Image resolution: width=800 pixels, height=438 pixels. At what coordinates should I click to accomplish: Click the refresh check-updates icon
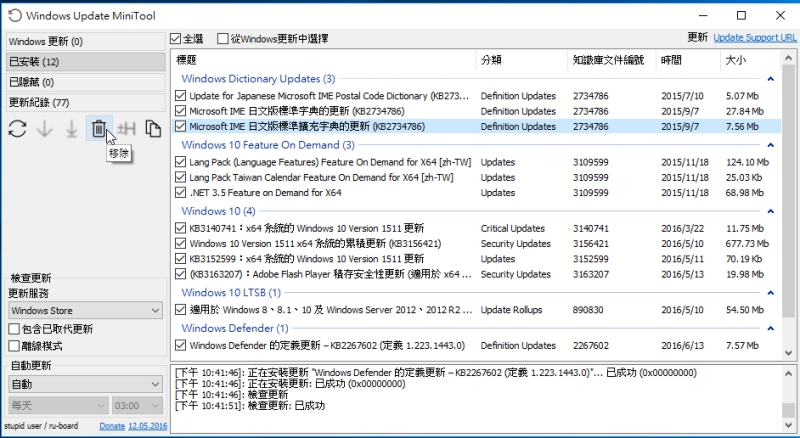[17, 129]
